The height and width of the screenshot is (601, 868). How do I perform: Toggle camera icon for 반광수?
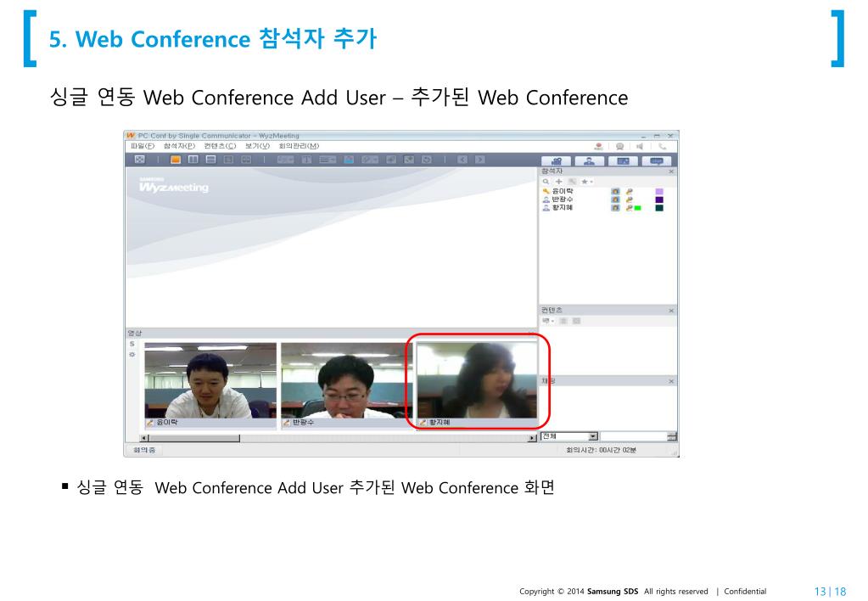(615, 199)
